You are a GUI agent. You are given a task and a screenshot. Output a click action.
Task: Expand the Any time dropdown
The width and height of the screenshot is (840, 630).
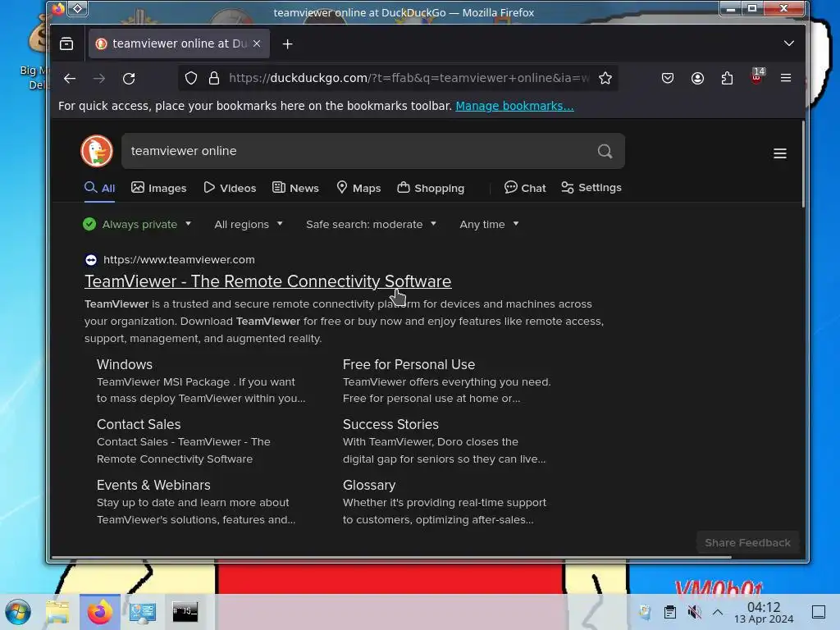489,225
